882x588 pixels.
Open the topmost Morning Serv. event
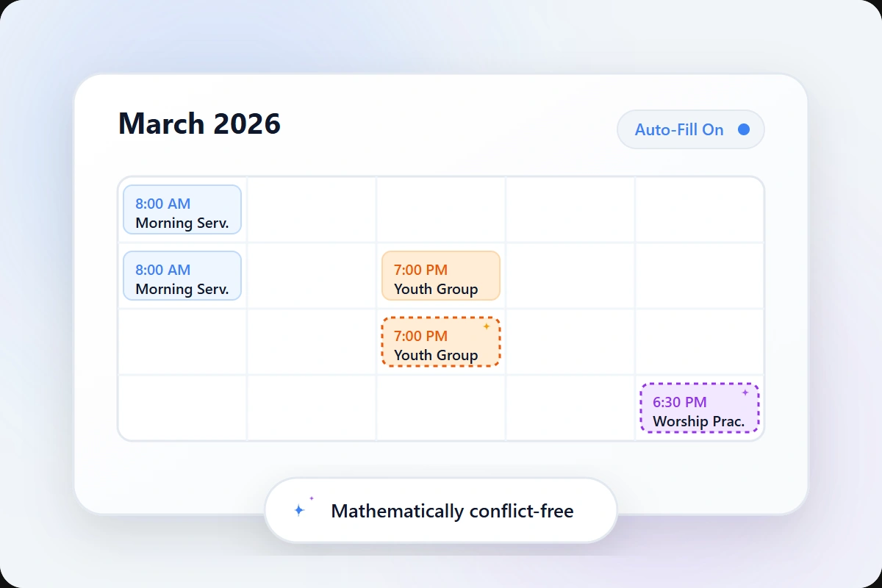pos(182,209)
